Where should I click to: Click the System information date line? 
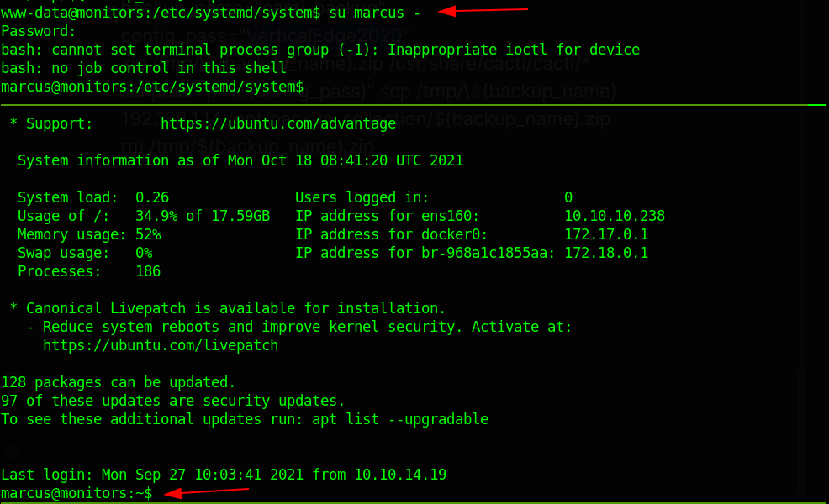click(240, 161)
